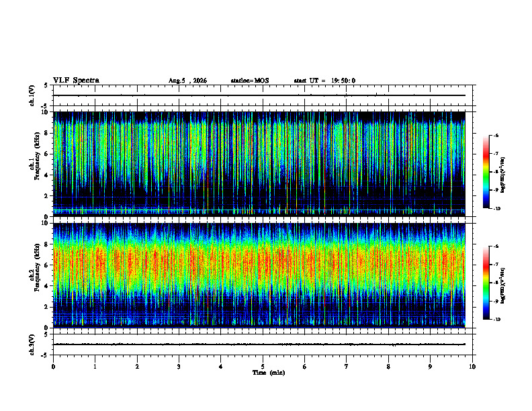The height and width of the screenshot is (411, 532).
Task: Select the "Time (min)" axis label
Action: (269, 373)
